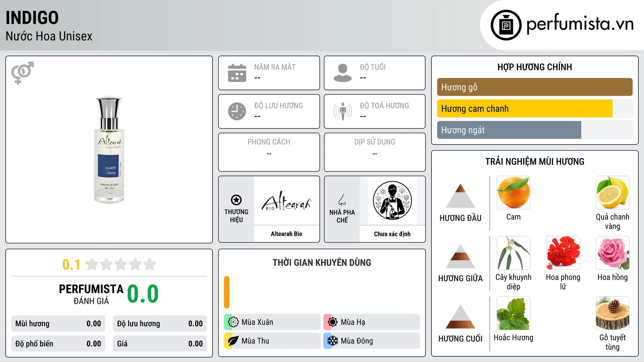Viewport: 644px width, 362px height.
Task: Click the Giá score row
Action: (x=160, y=344)
